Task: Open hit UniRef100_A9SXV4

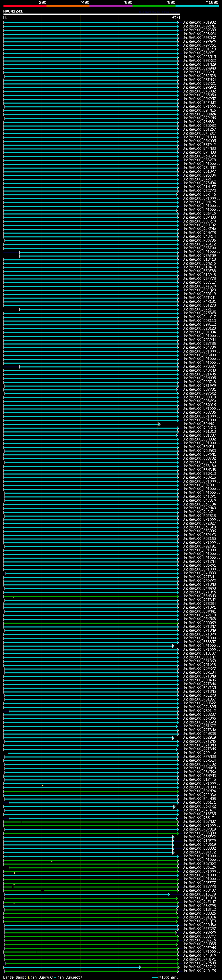Action: pos(199,34)
